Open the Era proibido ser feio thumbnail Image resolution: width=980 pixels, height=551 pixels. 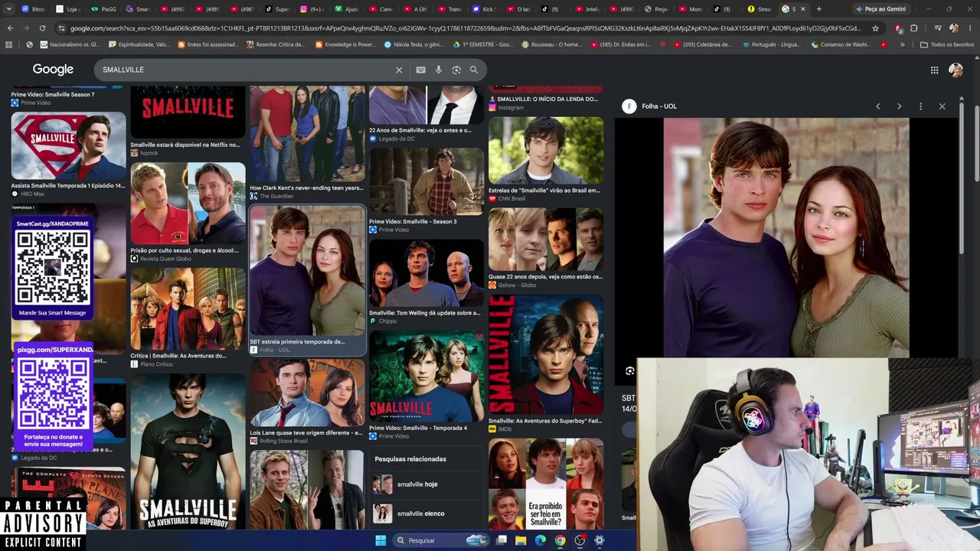tap(546, 484)
